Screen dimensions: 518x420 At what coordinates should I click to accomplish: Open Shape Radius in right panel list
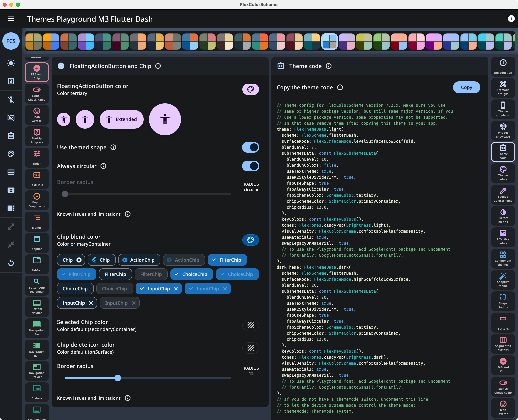pos(503,301)
